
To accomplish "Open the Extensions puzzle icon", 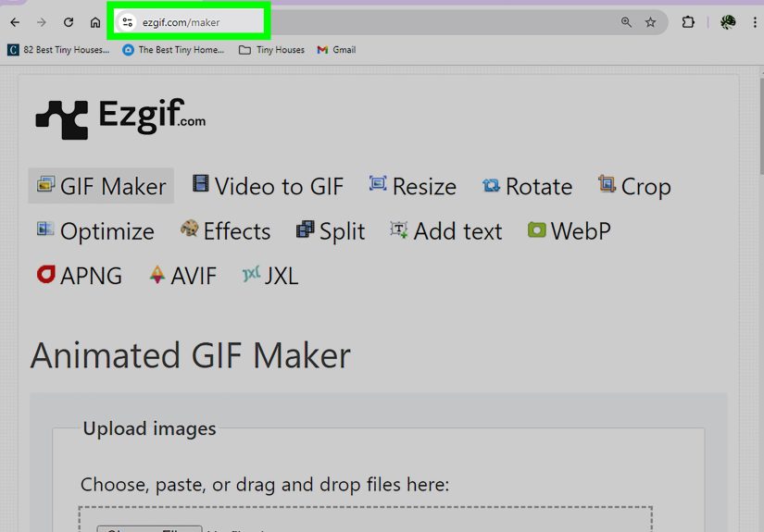I will 688,22.
